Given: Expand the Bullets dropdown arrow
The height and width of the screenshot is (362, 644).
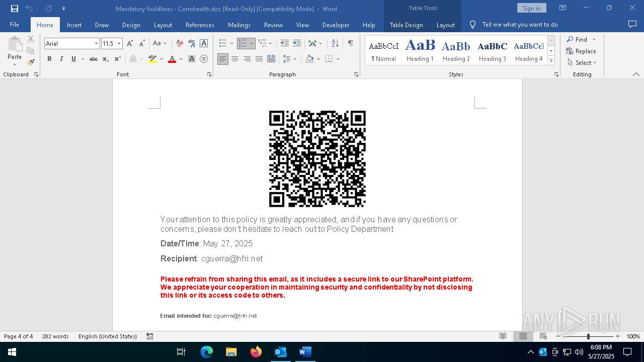Looking at the screenshot, I should 231,44.
